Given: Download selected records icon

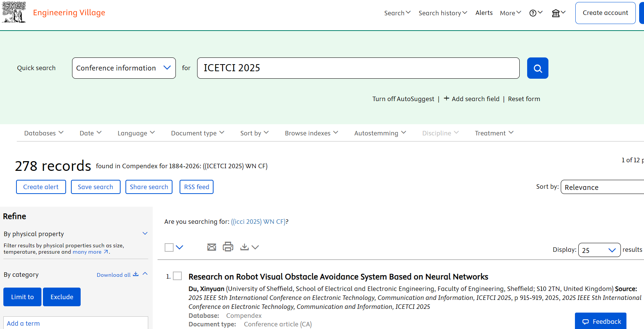Looking at the screenshot, I should (x=245, y=247).
